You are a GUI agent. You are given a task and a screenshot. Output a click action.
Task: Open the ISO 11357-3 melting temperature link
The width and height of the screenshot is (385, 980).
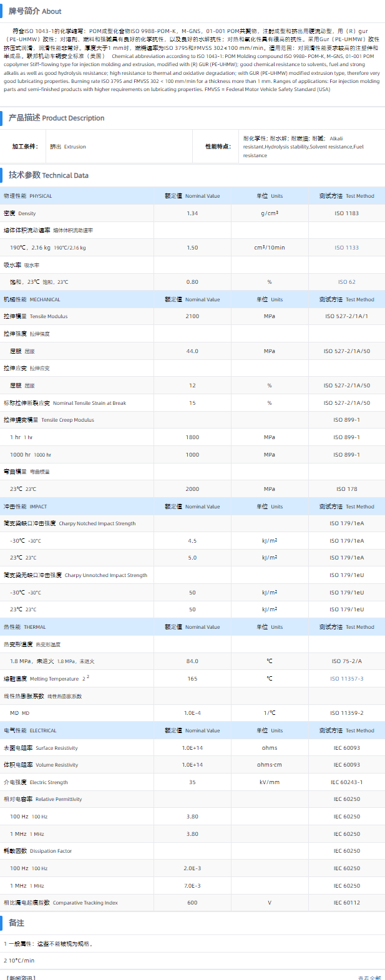tap(346, 679)
